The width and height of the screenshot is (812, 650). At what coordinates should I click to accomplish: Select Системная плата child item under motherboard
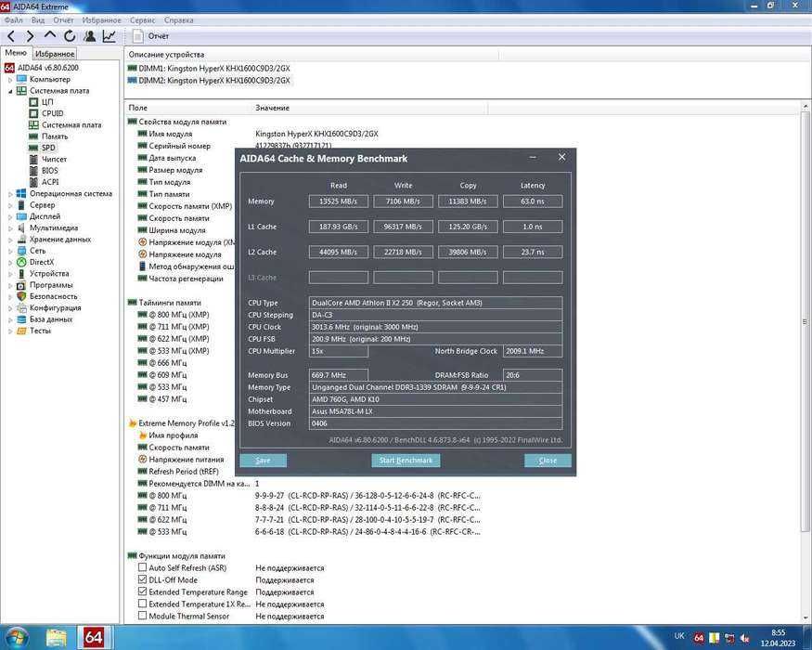[x=71, y=125]
